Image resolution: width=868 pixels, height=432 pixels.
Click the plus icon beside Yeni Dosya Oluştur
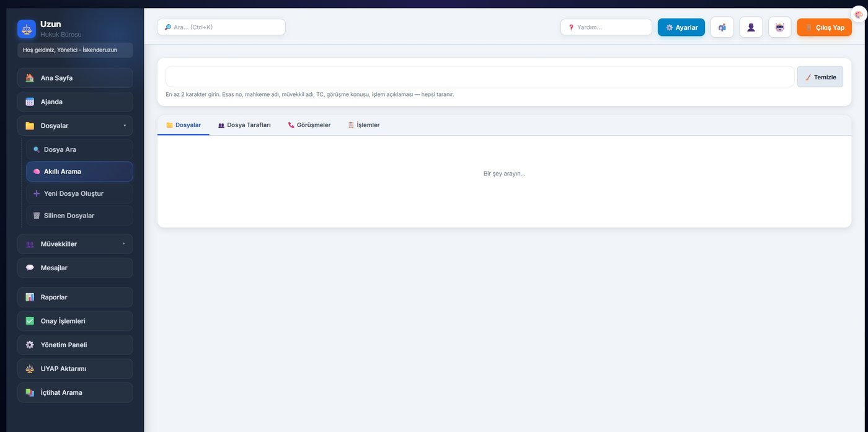(x=37, y=193)
